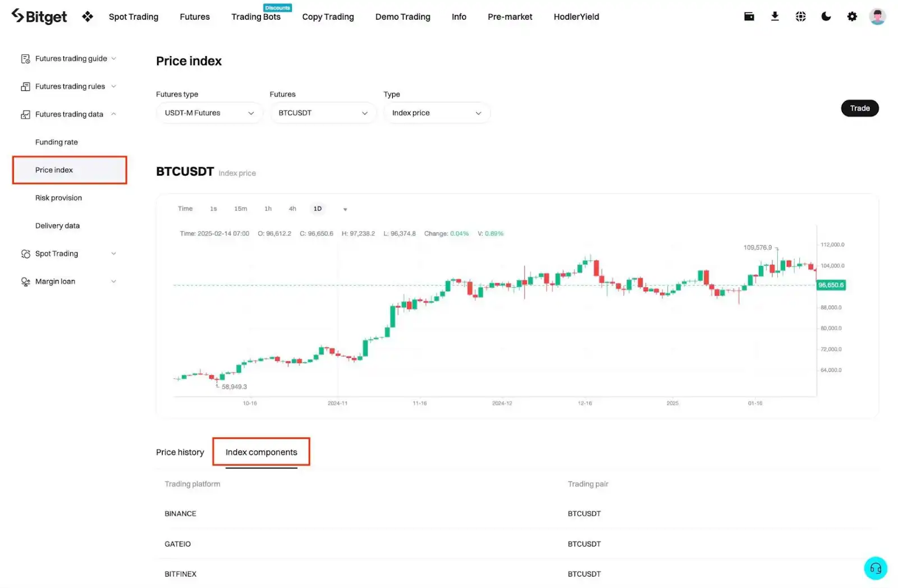Open the wallet icon in header

749,17
